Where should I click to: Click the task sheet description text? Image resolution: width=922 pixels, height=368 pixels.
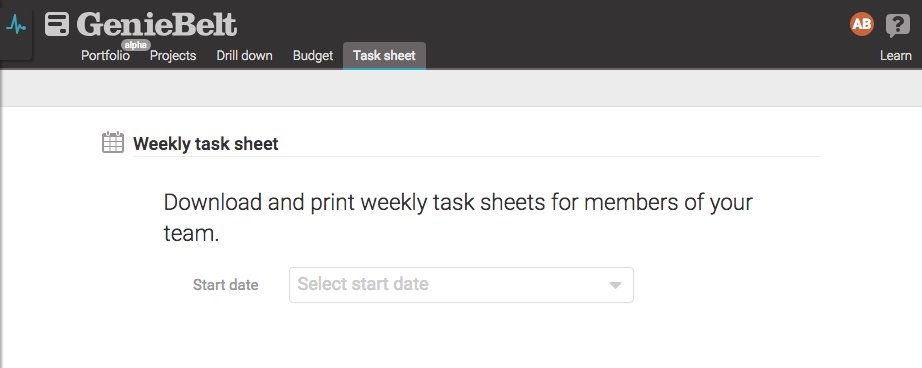click(x=458, y=218)
